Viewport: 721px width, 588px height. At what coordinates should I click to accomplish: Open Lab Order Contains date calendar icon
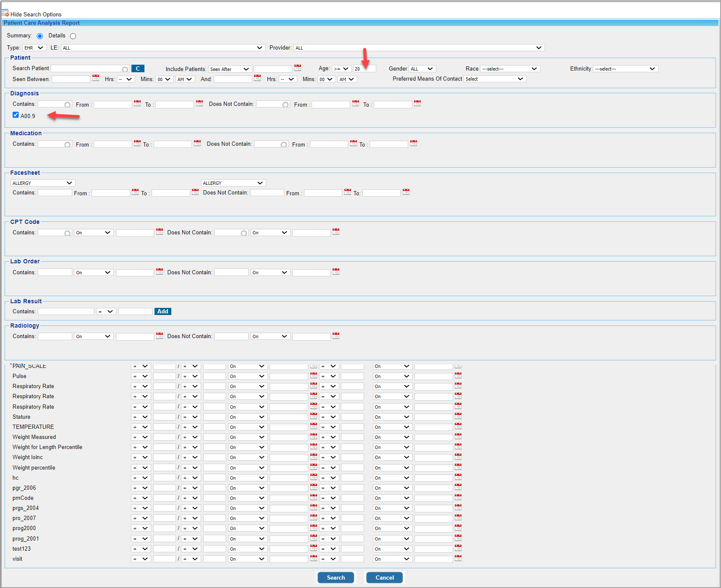tap(160, 272)
